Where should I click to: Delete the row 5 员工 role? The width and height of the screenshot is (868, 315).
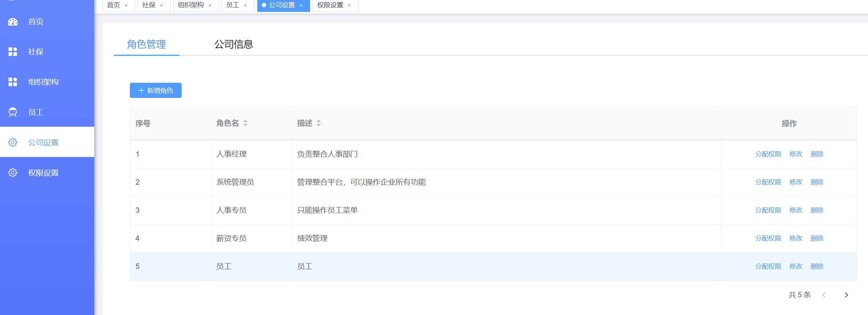(x=817, y=266)
